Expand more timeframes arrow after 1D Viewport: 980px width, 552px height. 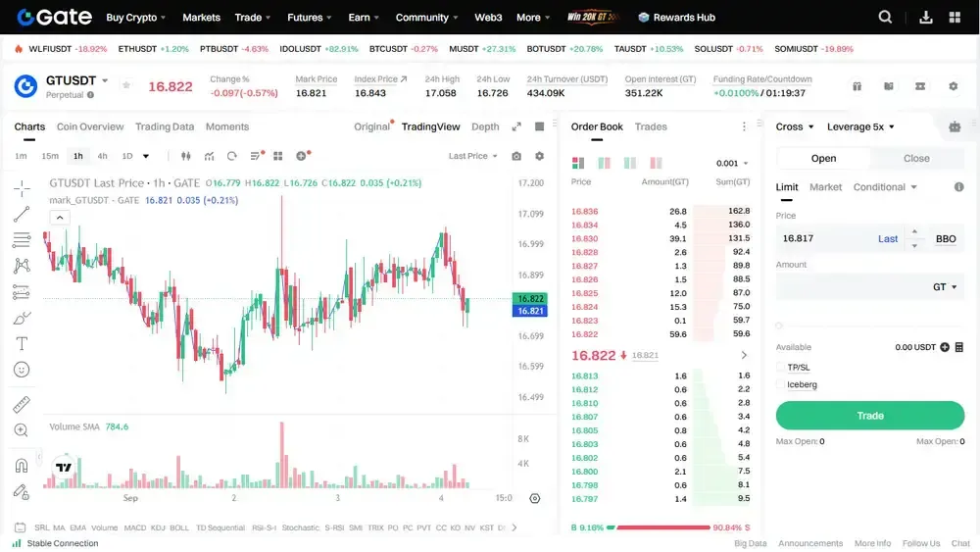tap(146, 156)
